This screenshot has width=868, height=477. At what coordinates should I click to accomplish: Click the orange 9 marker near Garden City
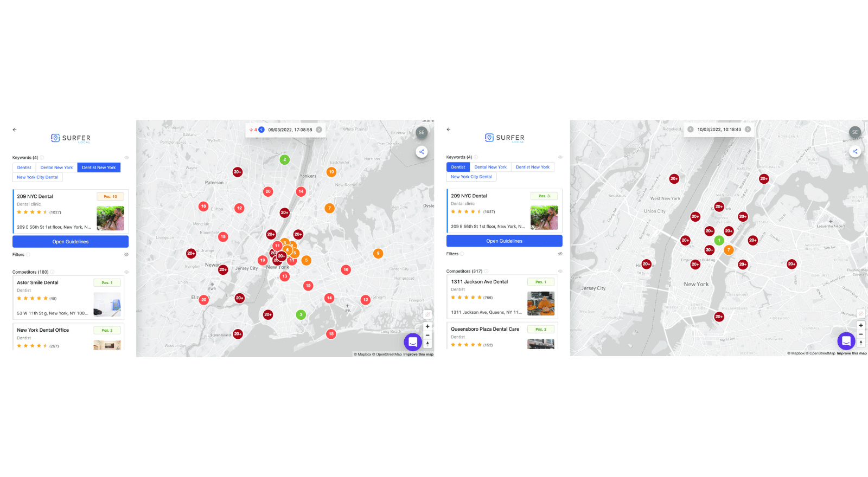378,253
